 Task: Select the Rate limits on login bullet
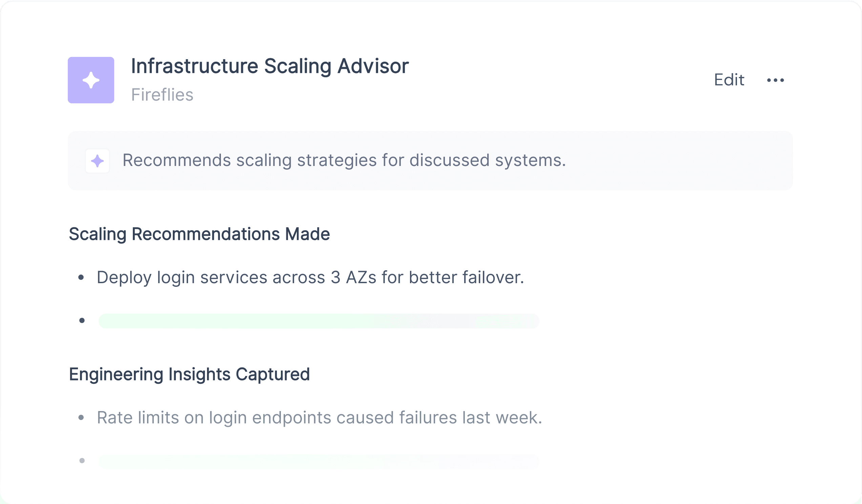[320, 418]
